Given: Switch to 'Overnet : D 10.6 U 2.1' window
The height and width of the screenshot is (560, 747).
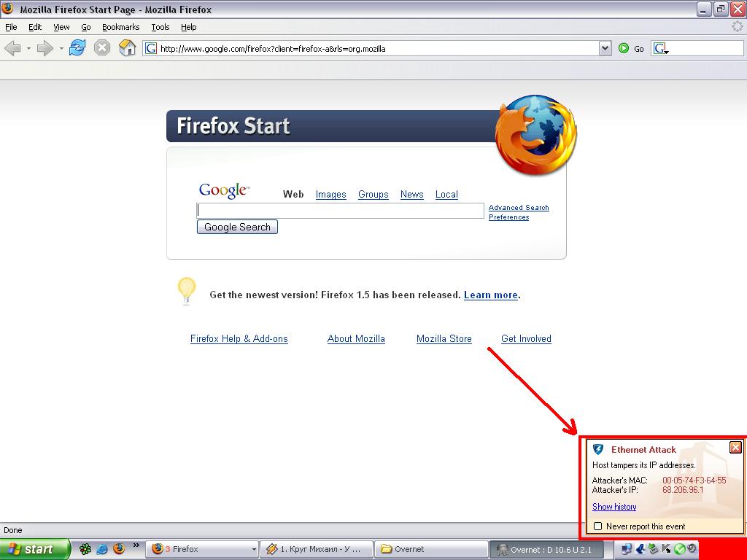Looking at the screenshot, I should pos(546,549).
